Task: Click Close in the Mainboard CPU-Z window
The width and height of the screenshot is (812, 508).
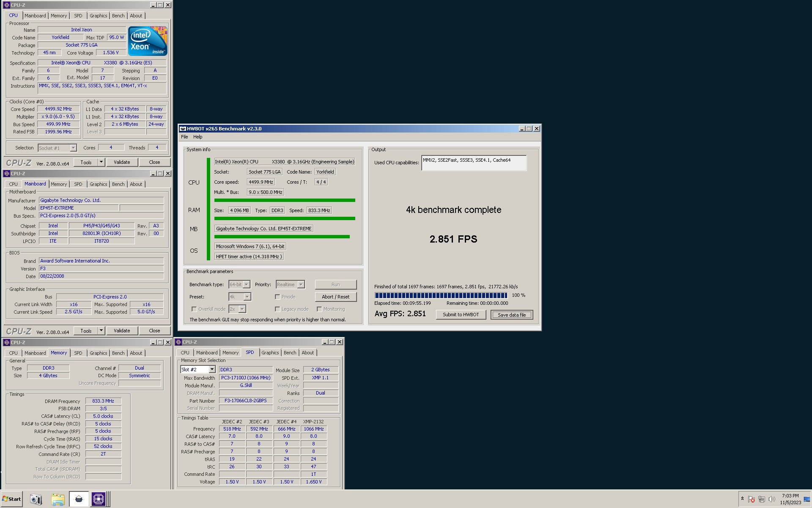Action: [x=154, y=331]
